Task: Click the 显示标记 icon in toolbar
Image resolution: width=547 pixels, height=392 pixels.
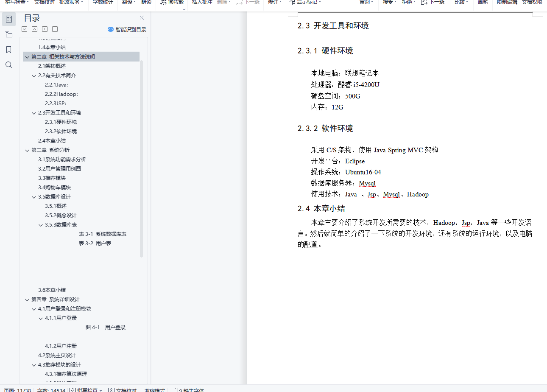Action: point(292,2)
